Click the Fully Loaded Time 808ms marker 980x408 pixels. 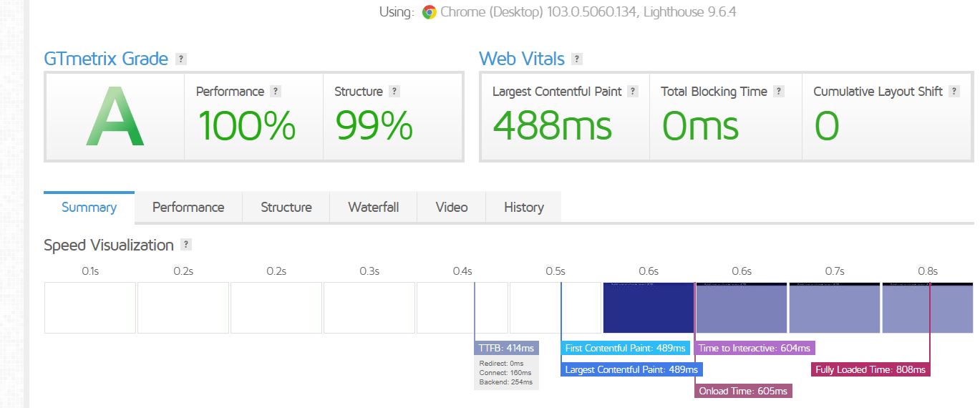pos(870,370)
